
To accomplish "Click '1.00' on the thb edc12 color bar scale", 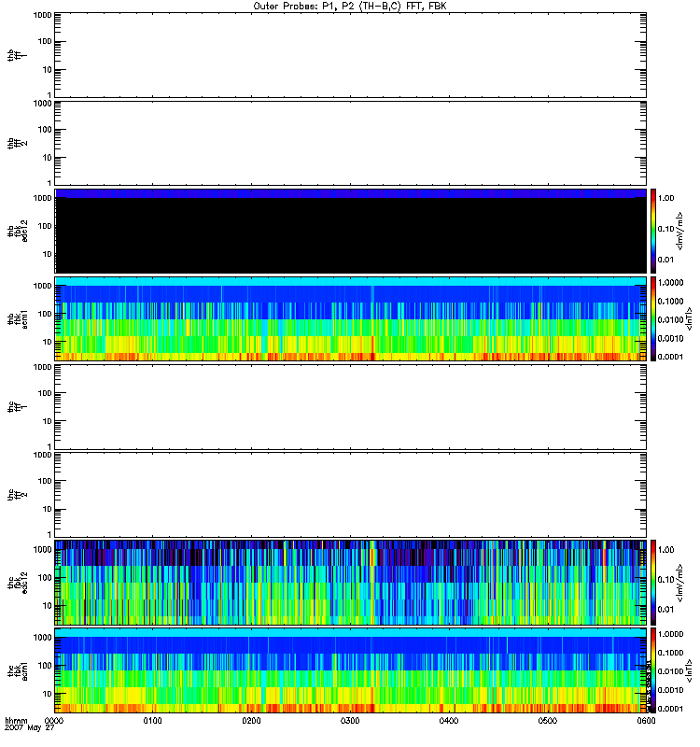I will pos(666,198).
